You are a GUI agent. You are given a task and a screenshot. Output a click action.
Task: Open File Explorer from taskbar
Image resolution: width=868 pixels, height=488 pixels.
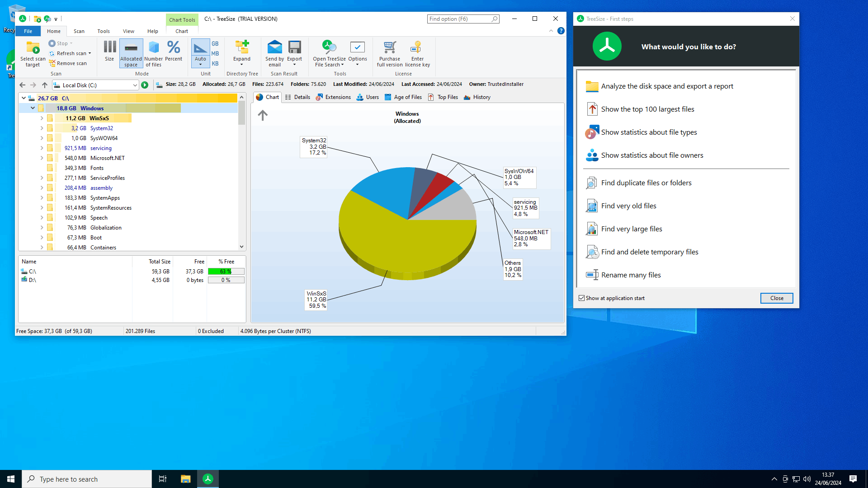[x=185, y=479]
